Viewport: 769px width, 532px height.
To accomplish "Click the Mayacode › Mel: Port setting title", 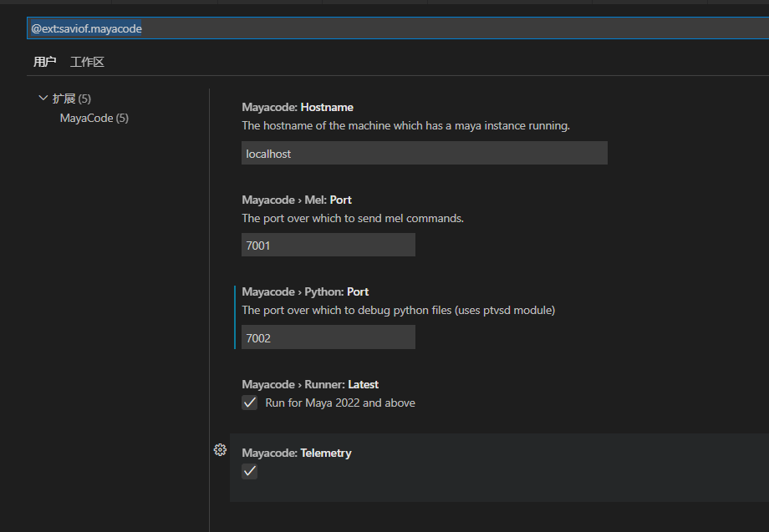I will pos(297,200).
